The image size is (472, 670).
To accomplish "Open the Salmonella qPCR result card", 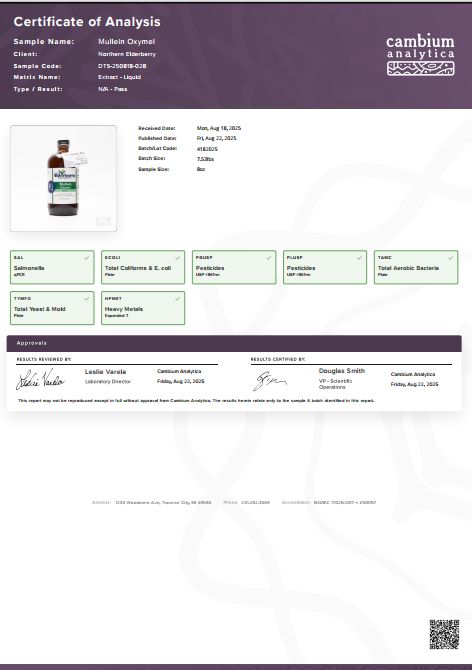I will point(52,267).
